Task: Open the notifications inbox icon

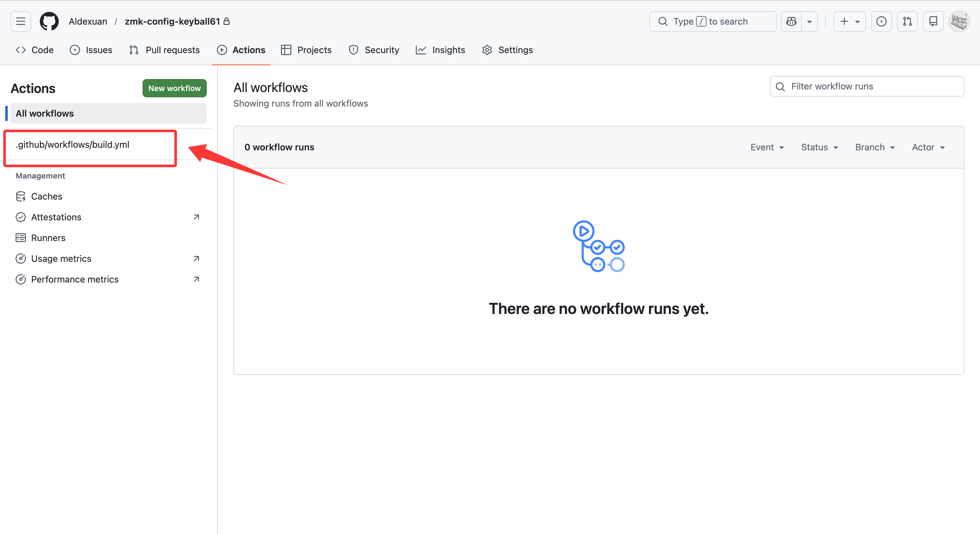Action: [933, 21]
